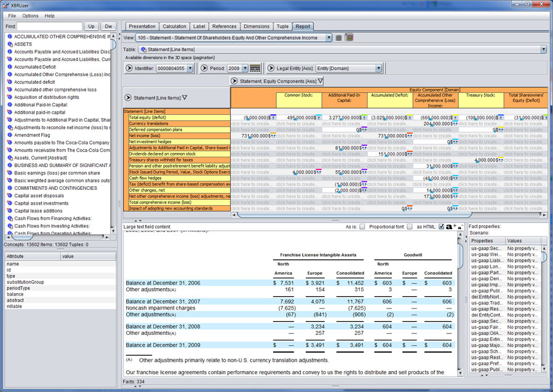Click the Treasury Stock: column header
The width and height of the screenshot is (553, 392).
coord(480,100)
